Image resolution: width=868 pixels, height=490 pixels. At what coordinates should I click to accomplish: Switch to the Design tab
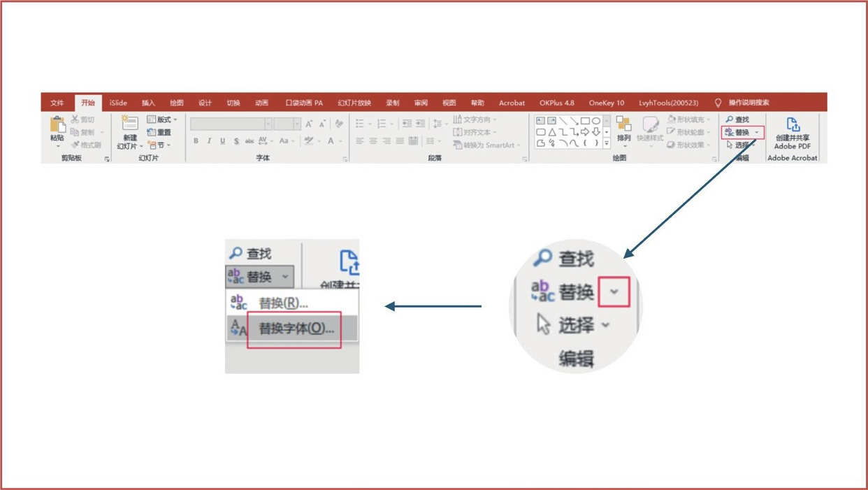[x=205, y=103]
